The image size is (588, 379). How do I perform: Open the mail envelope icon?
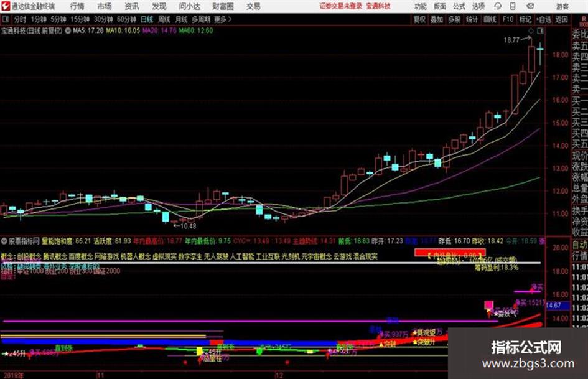click(x=530, y=6)
